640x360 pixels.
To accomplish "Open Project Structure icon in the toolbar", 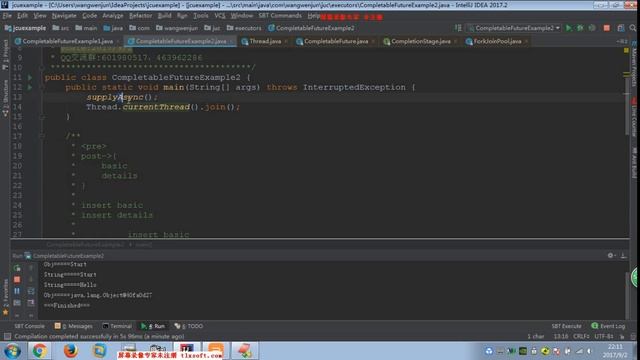I will click(621, 28).
